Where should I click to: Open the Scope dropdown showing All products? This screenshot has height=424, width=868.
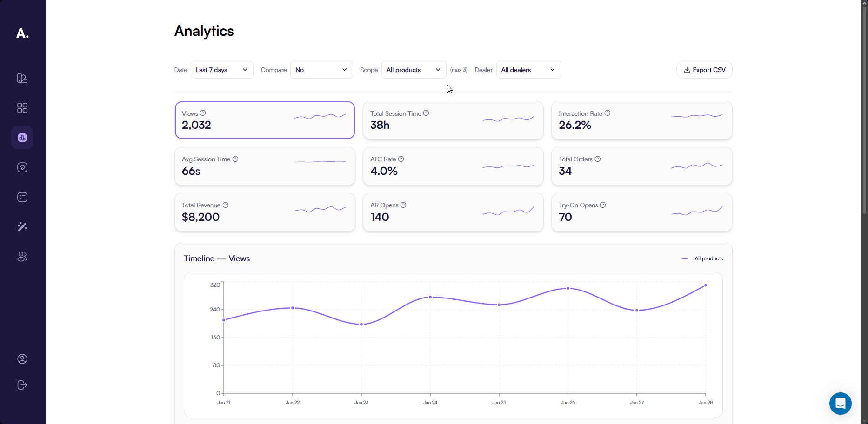[x=414, y=70]
